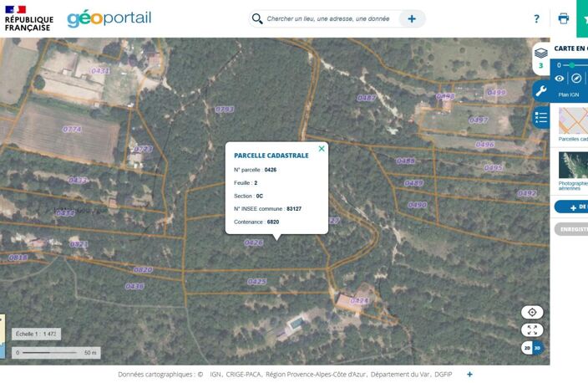Expand attribution with the footer plus
Image resolution: width=588 pixels, height=383 pixels.
click(469, 374)
